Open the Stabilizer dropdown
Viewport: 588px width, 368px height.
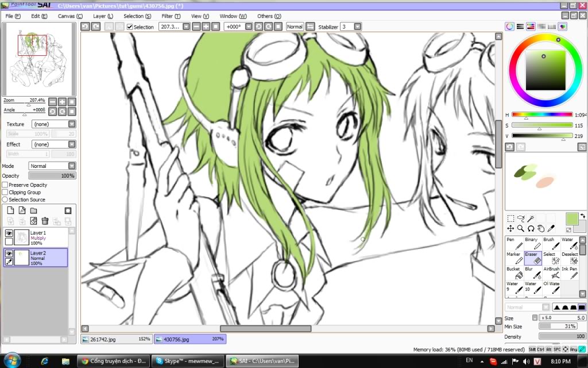click(x=357, y=26)
